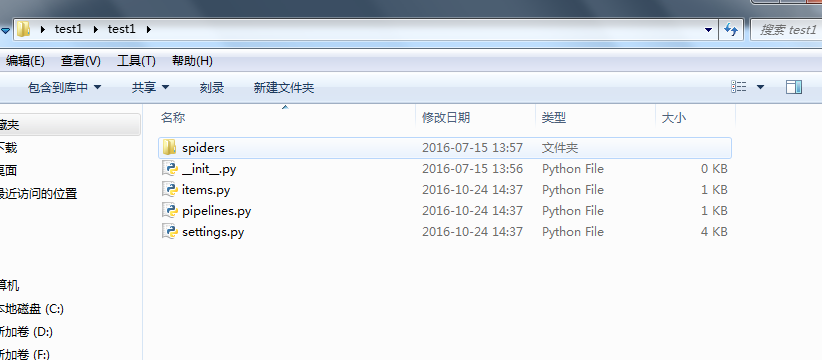The width and height of the screenshot is (822, 360).
Task: Click the pipelines.py file name
Action: (217, 211)
